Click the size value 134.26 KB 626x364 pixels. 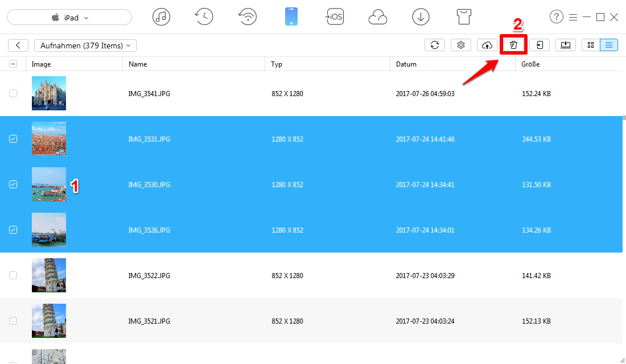[536, 230]
